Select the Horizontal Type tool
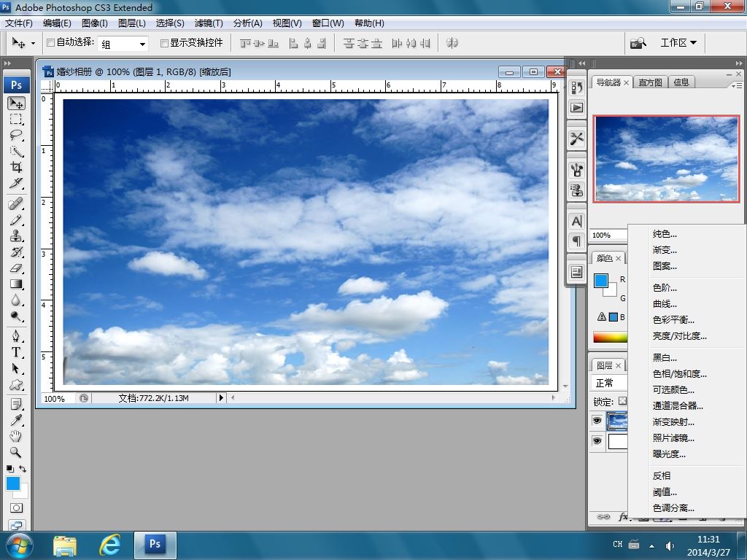The width and height of the screenshot is (747, 560). [x=16, y=352]
